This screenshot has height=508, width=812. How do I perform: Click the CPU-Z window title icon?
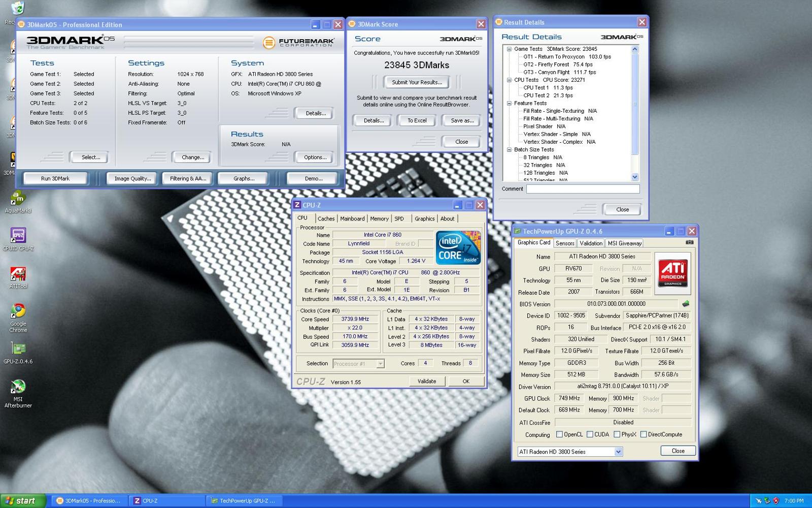(297, 205)
